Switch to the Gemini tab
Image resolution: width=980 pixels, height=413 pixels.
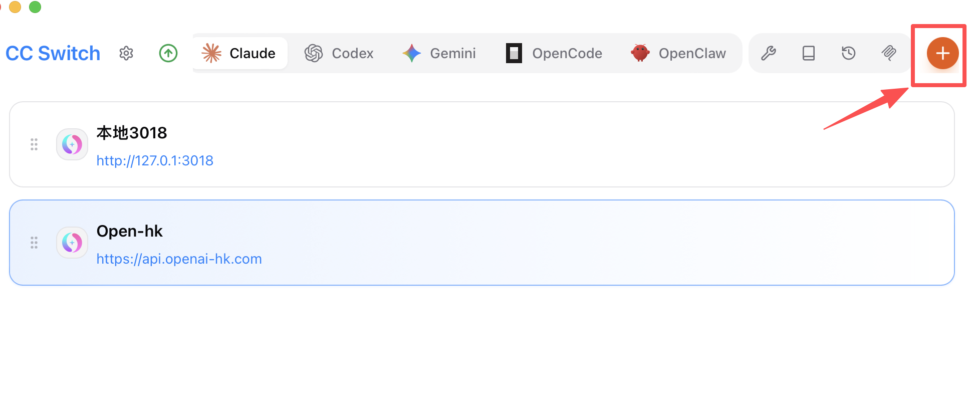click(439, 53)
